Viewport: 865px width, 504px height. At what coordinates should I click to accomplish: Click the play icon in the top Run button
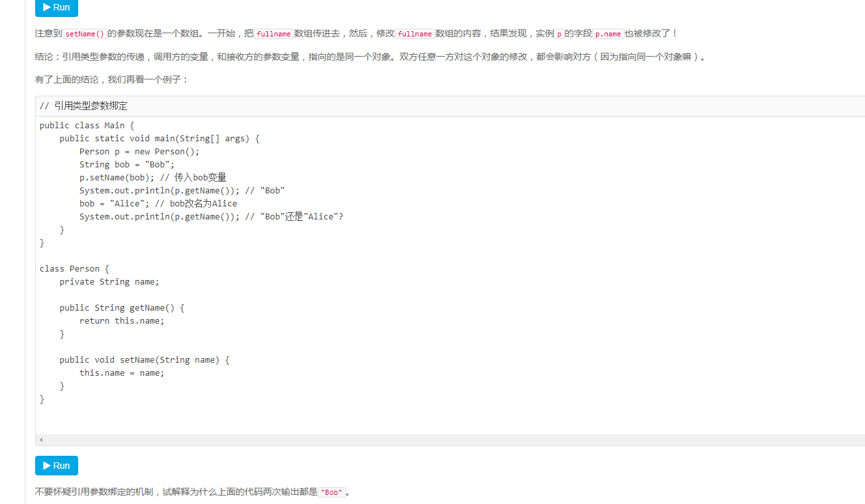tap(47, 8)
